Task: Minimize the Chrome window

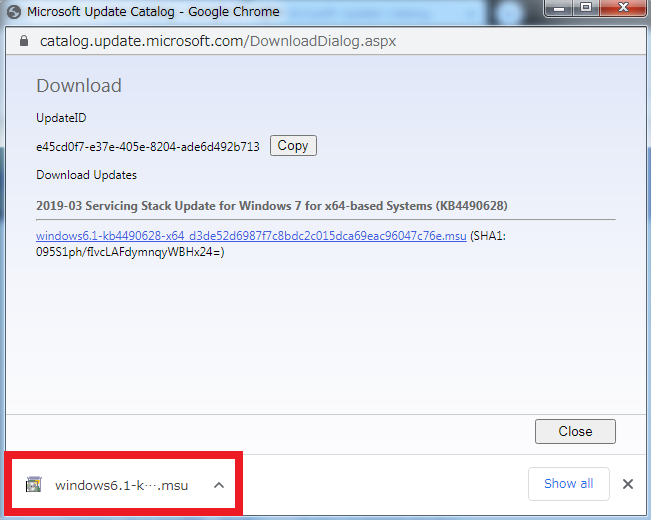Action: tap(559, 8)
